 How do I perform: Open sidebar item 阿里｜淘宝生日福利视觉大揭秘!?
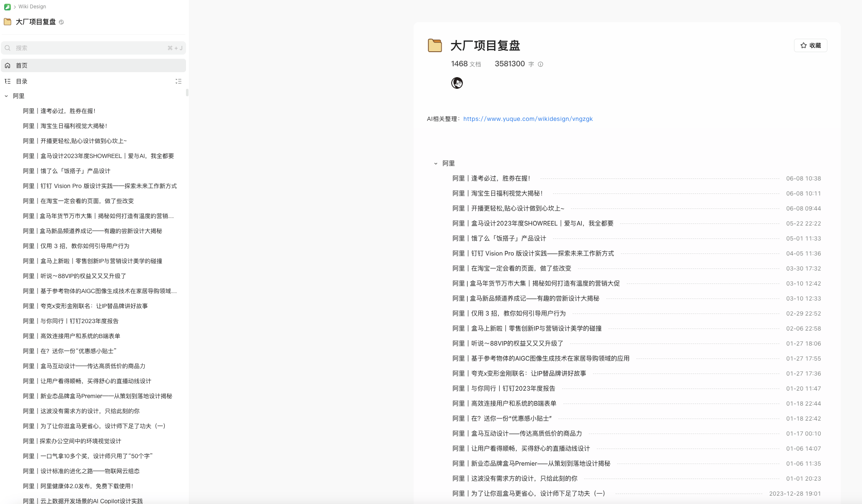65,126
